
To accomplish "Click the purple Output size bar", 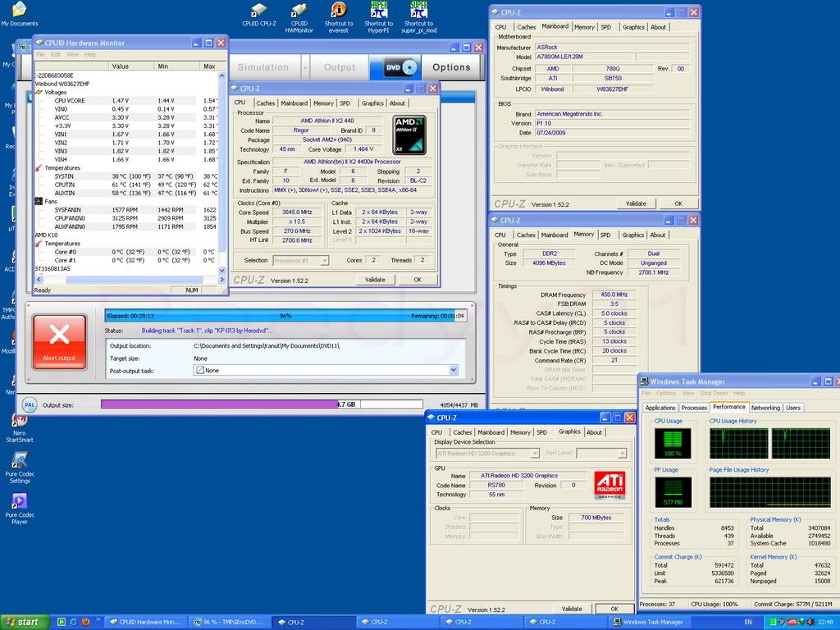I will [x=220, y=404].
